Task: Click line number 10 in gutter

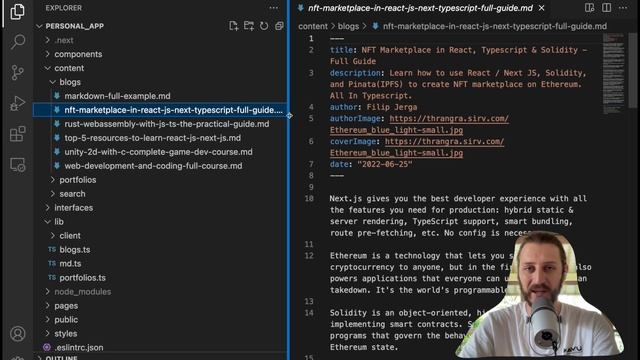Action: tap(309, 198)
